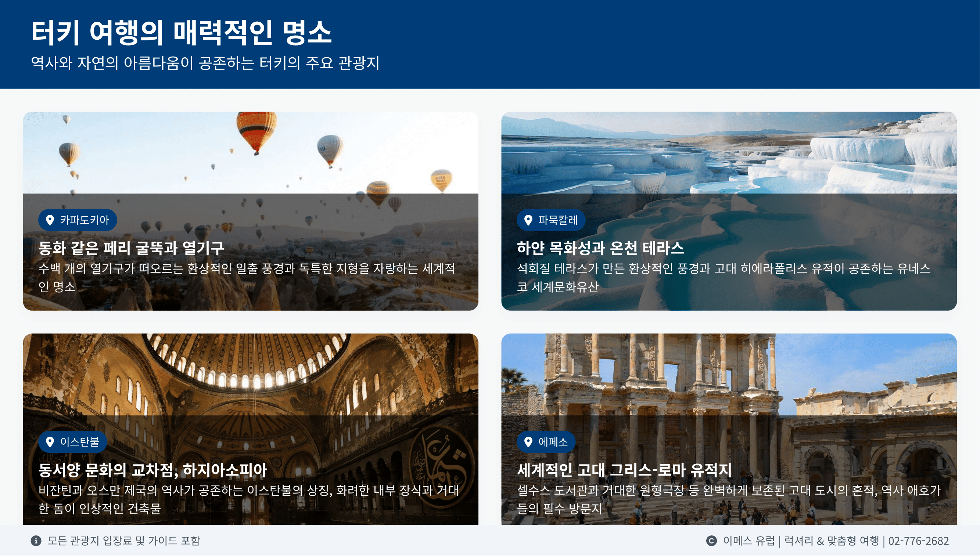Select the 에페소 location badge
This screenshot has width=980, height=556.
pos(546,442)
